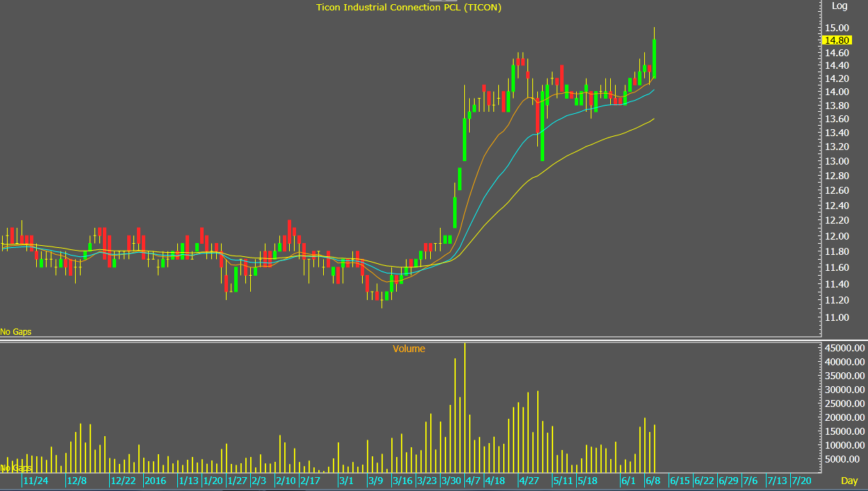The image size is (868, 491).
Task: Click the 6/8 date axis label
Action: [x=653, y=481]
